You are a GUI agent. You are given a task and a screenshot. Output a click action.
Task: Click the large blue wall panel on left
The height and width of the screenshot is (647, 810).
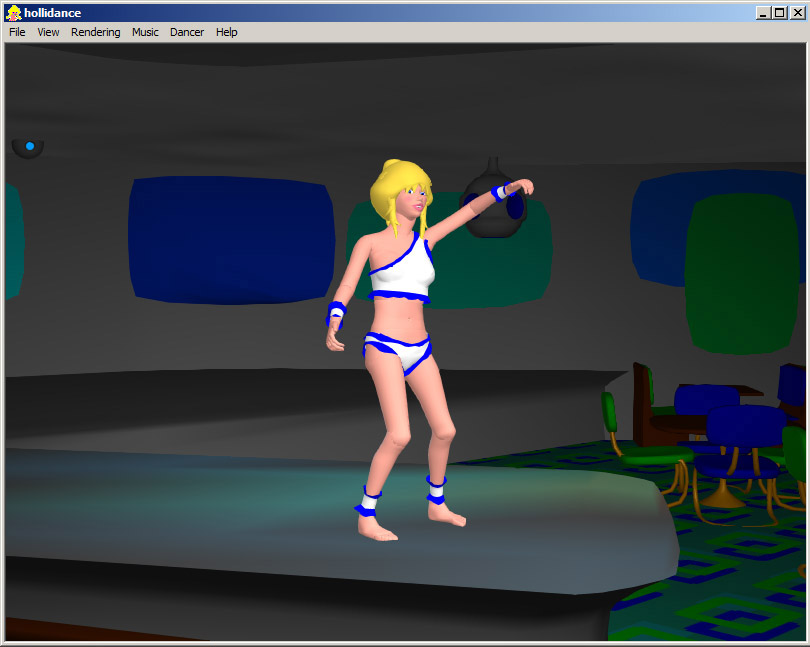(230, 240)
